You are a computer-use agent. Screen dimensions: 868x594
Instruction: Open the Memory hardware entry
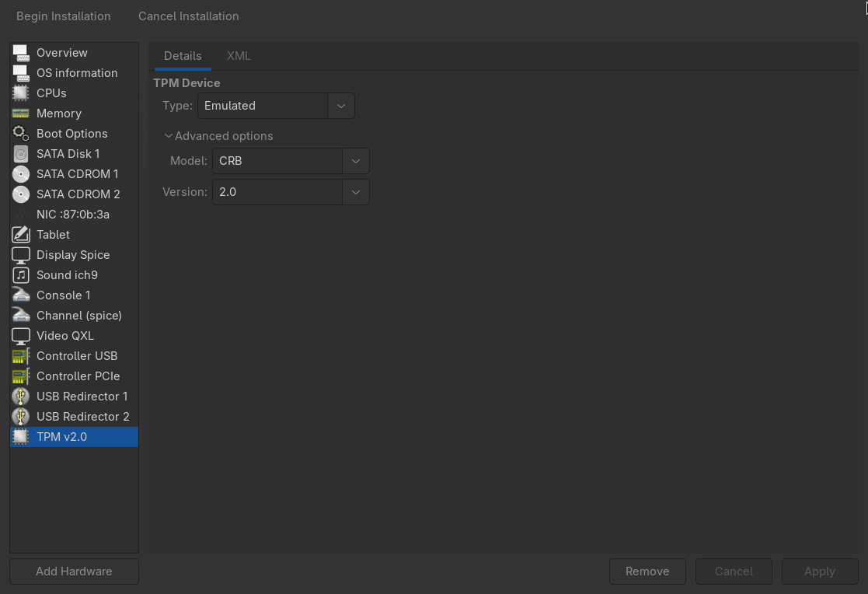click(58, 113)
